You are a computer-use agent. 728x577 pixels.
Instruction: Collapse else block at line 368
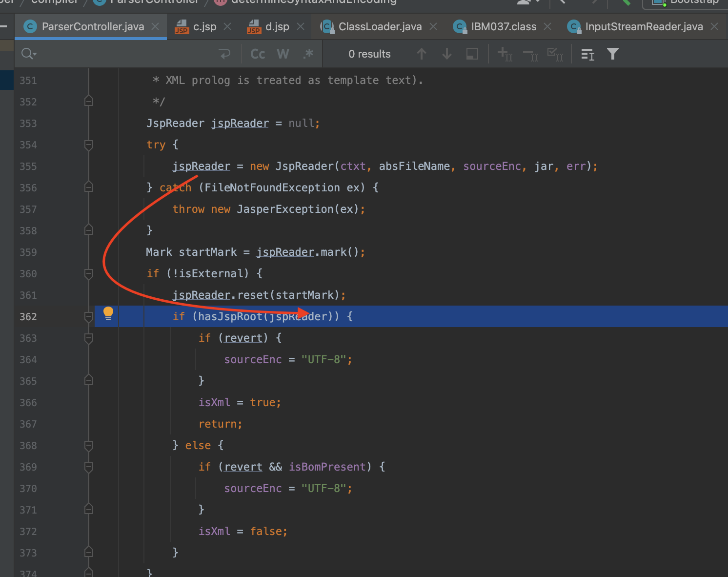[89, 445]
